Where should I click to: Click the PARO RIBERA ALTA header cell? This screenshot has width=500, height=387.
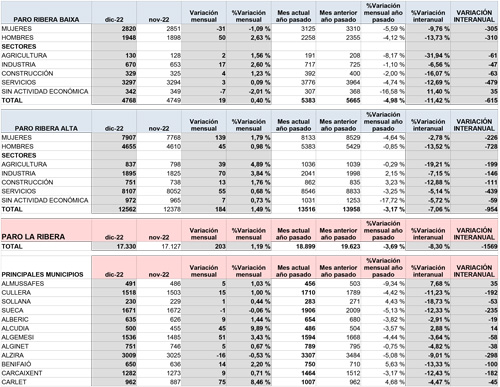click(46, 122)
